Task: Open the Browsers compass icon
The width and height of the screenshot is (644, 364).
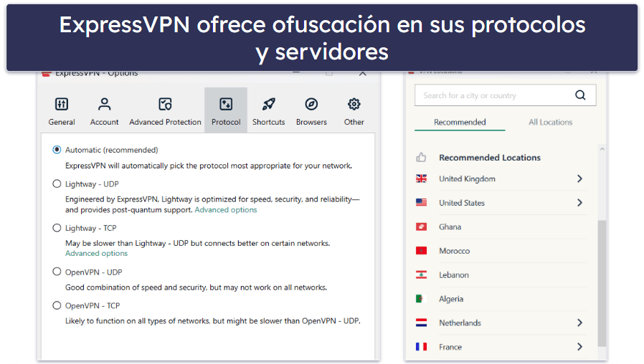Action: tap(311, 104)
